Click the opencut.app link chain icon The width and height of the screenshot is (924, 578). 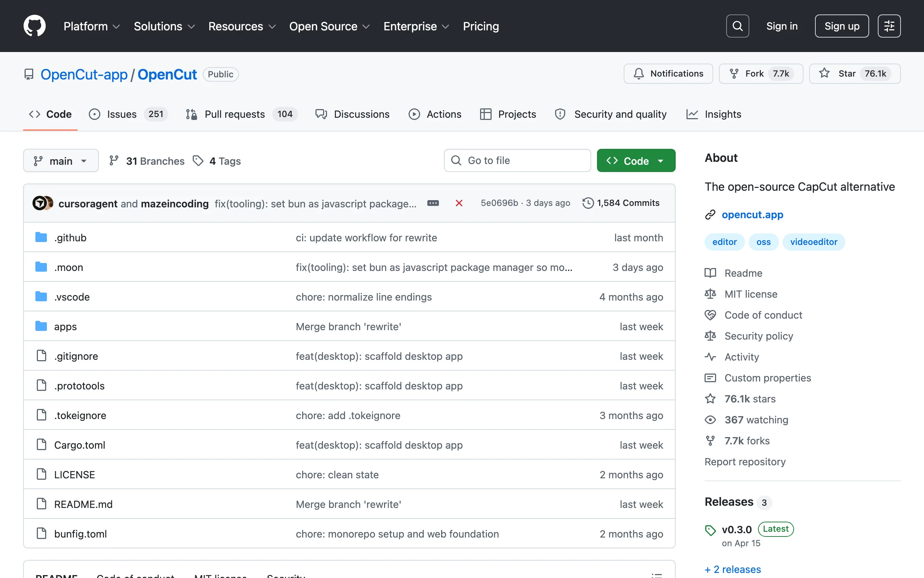point(710,215)
